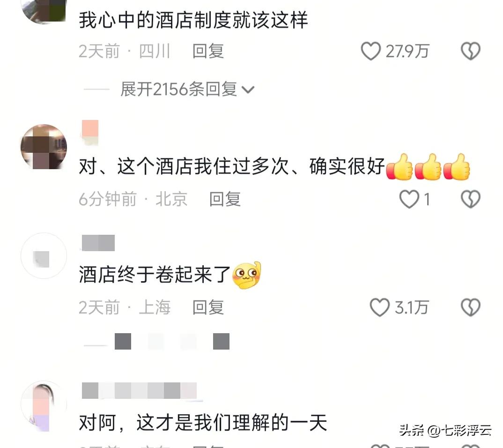Image resolution: width=503 pixels, height=448 pixels.
Task: Open the Shanghai commenter's avatar
Action: click(44, 255)
